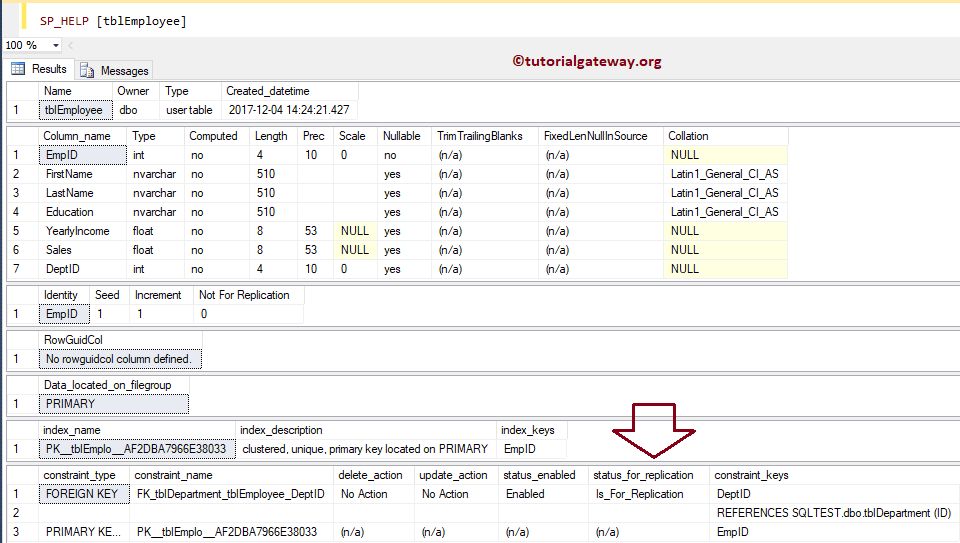
Task: Select the float type cell for Sales
Action: (x=156, y=250)
